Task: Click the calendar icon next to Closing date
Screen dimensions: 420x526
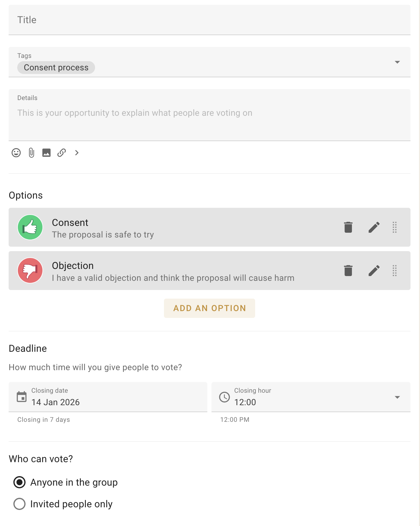Action: click(x=21, y=397)
